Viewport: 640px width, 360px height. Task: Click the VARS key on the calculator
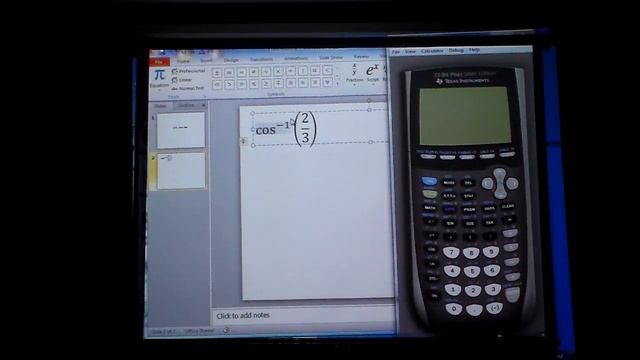[x=489, y=209]
